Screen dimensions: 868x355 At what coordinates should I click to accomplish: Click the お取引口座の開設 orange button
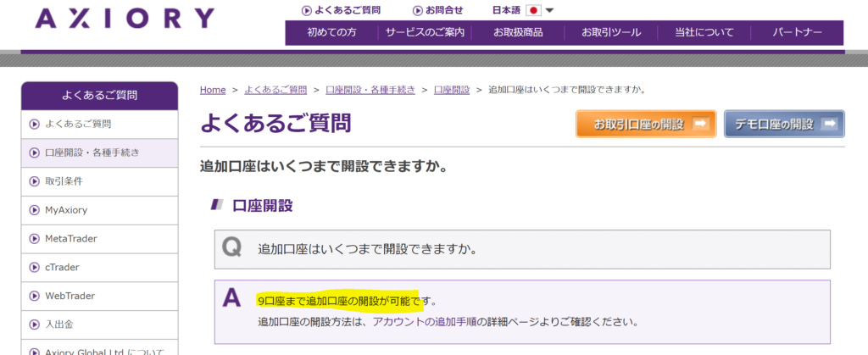(646, 124)
